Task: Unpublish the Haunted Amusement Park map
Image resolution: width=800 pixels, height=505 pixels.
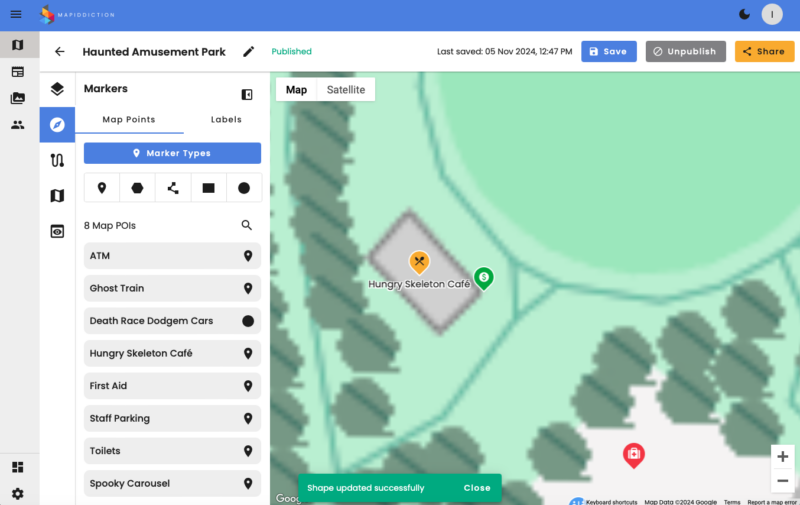Action: [685, 52]
